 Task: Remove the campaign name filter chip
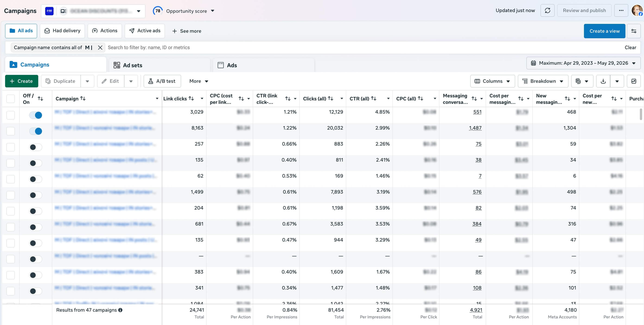100,48
